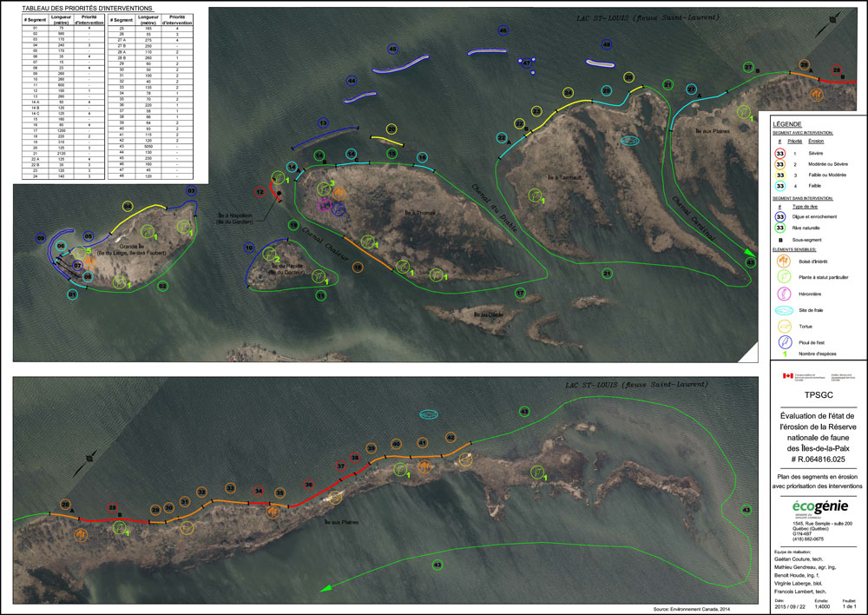Click yellow segment marker 26

[x=628, y=77]
